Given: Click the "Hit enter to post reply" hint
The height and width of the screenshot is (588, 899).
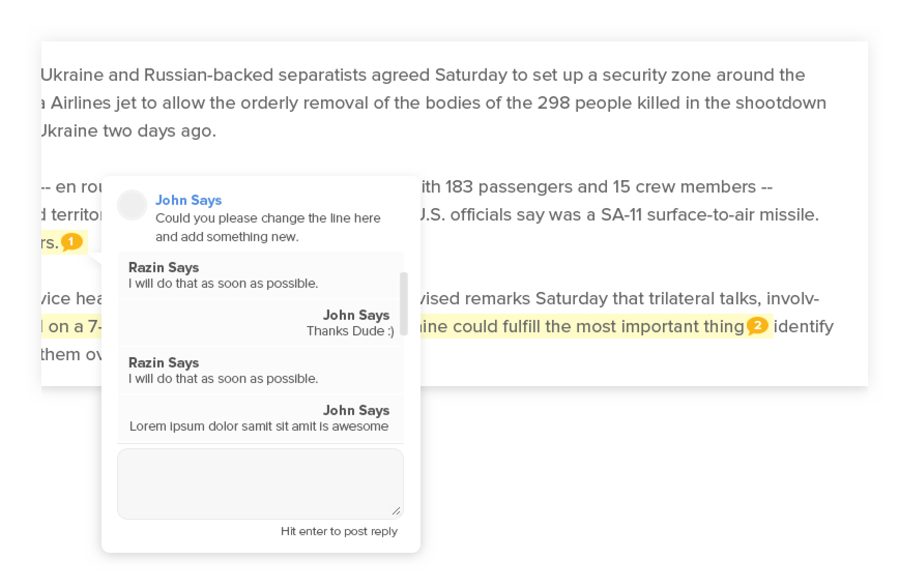Looking at the screenshot, I should tap(339, 532).
